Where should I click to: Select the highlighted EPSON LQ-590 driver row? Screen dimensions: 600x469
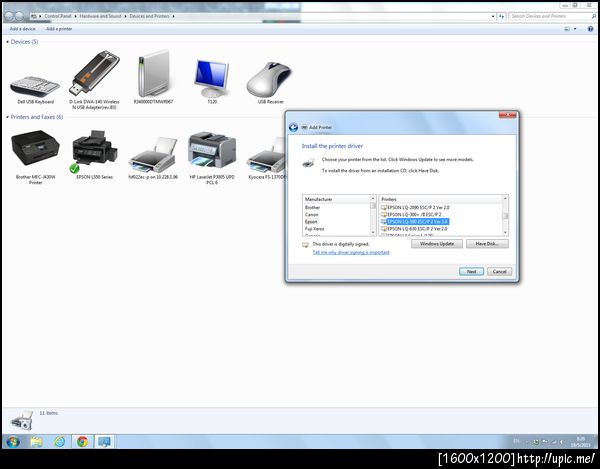[x=417, y=222]
